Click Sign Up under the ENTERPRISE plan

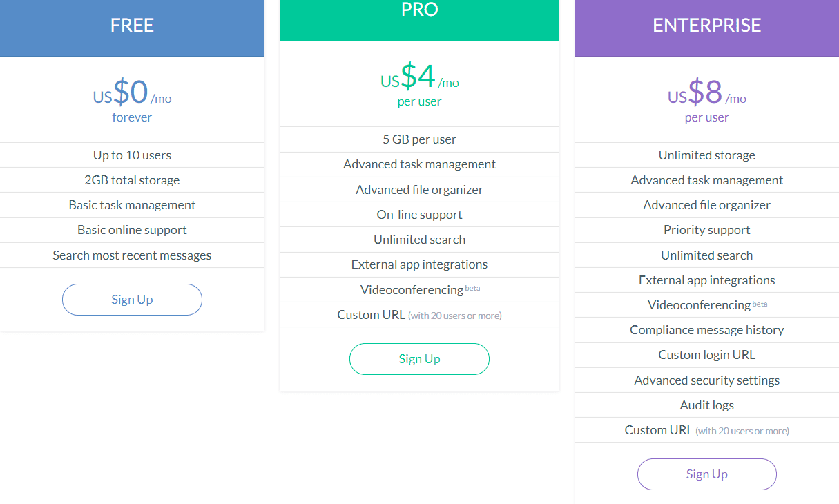[706, 474]
